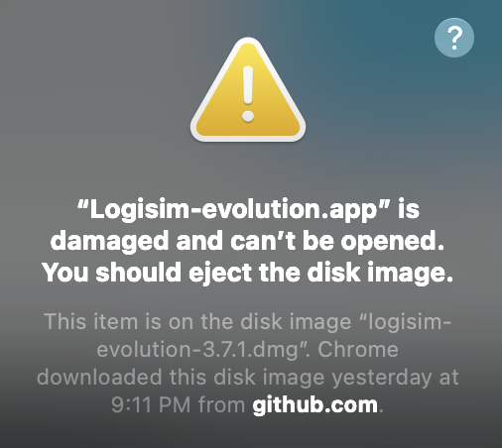The width and height of the screenshot is (502, 448).
Task: Click the word "opened." in the heading
Action: (x=393, y=241)
